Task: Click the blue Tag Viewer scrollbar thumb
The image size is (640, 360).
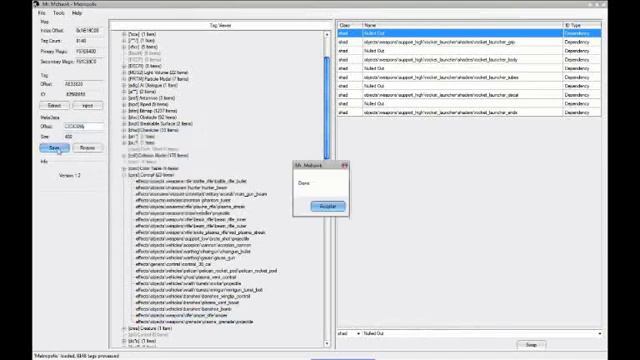Action: tap(327, 108)
